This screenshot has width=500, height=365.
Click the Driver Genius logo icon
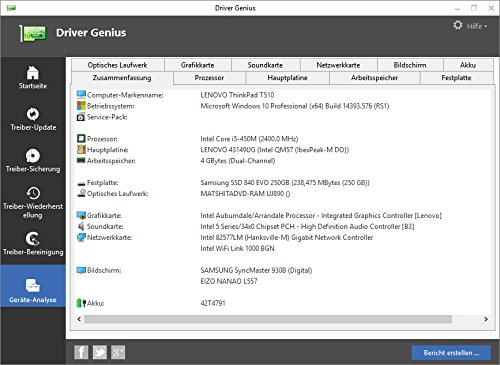[32, 33]
